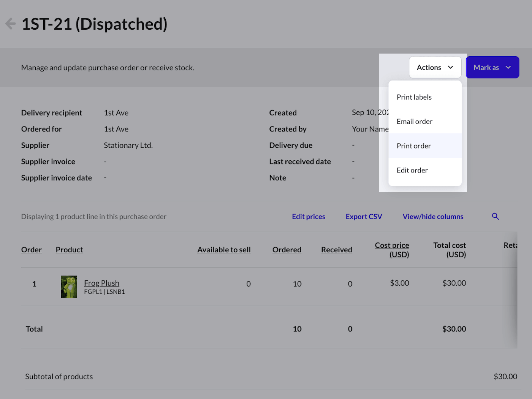Sort by Cost price (USD) header
Screen dimensions: 532x399
(x=392, y=250)
